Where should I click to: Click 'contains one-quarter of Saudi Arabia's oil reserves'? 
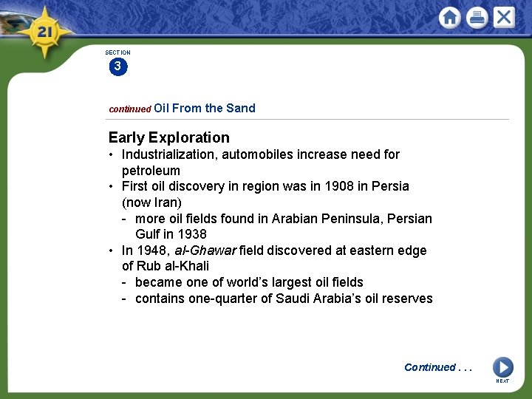tap(284, 299)
